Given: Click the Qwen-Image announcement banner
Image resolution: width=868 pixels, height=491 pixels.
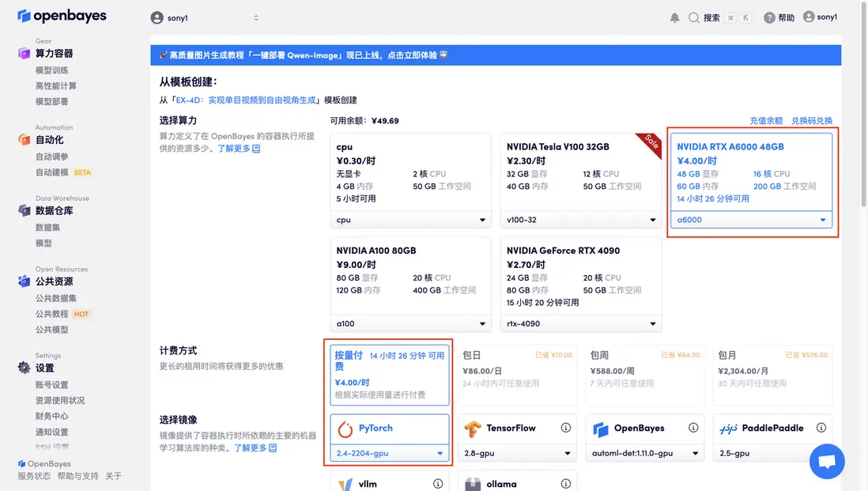Looking at the screenshot, I should (x=496, y=55).
